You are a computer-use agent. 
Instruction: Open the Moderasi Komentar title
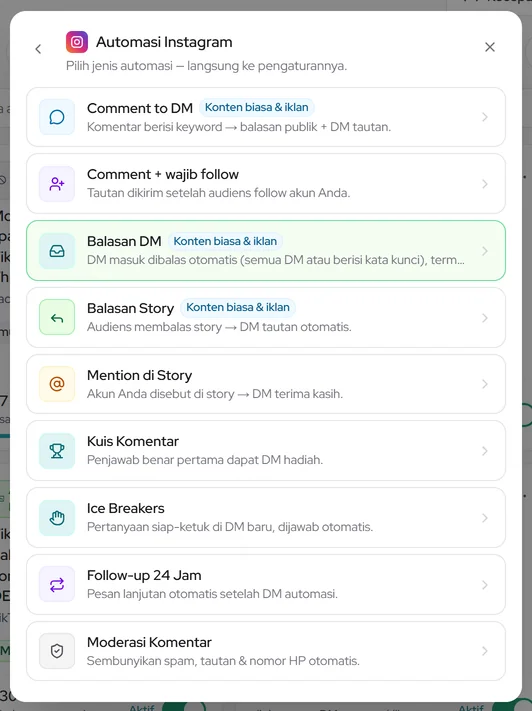pyautogui.click(x=149, y=642)
